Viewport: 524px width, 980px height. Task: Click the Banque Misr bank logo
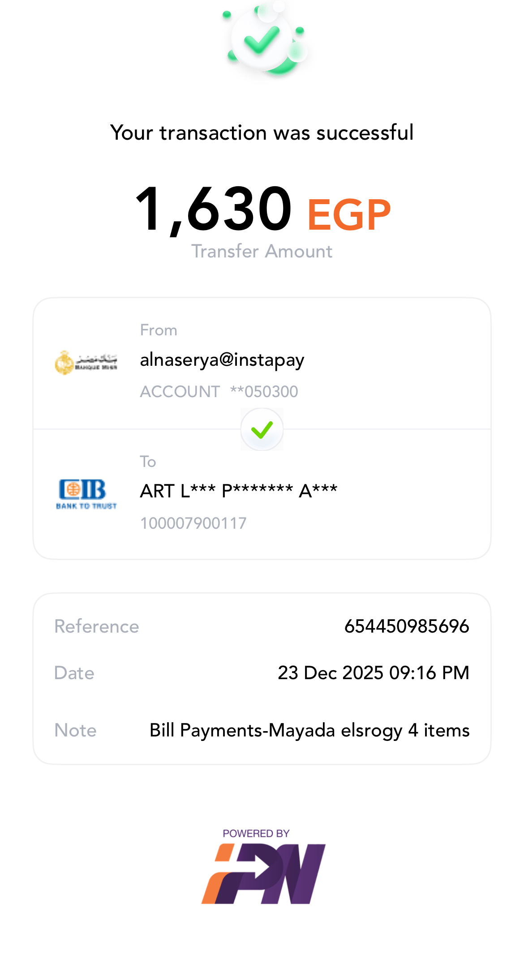pos(86,362)
